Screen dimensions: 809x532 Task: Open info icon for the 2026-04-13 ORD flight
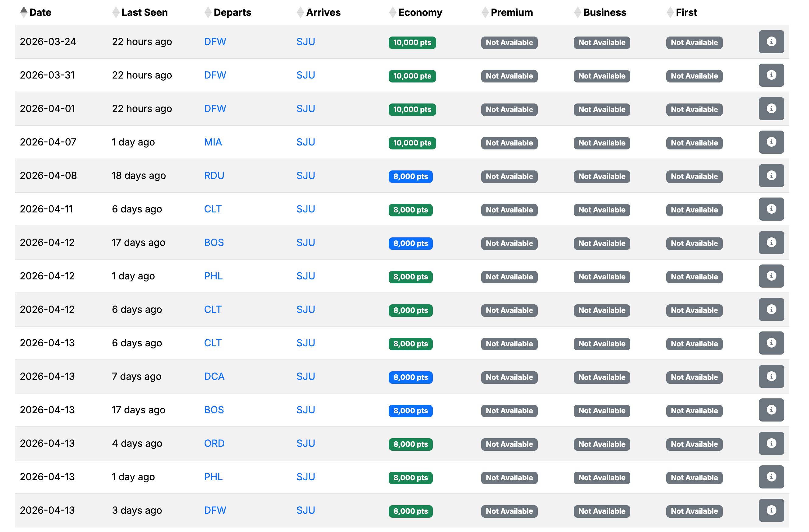771,443
